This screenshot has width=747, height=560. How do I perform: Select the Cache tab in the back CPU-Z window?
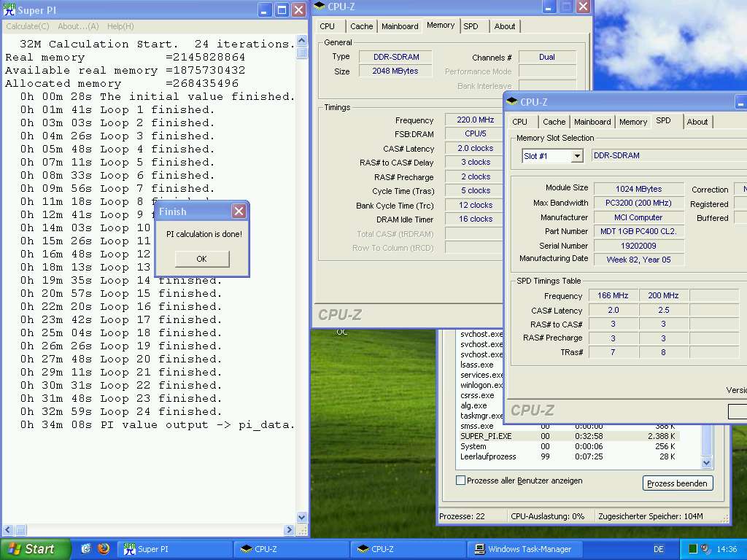(x=361, y=26)
